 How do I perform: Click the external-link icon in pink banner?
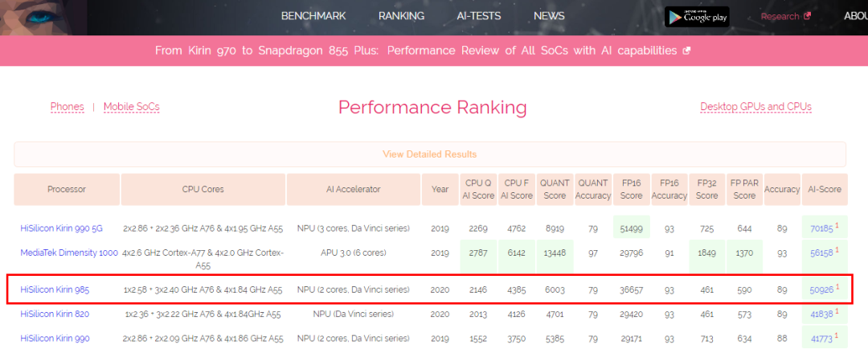click(x=686, y=51)
